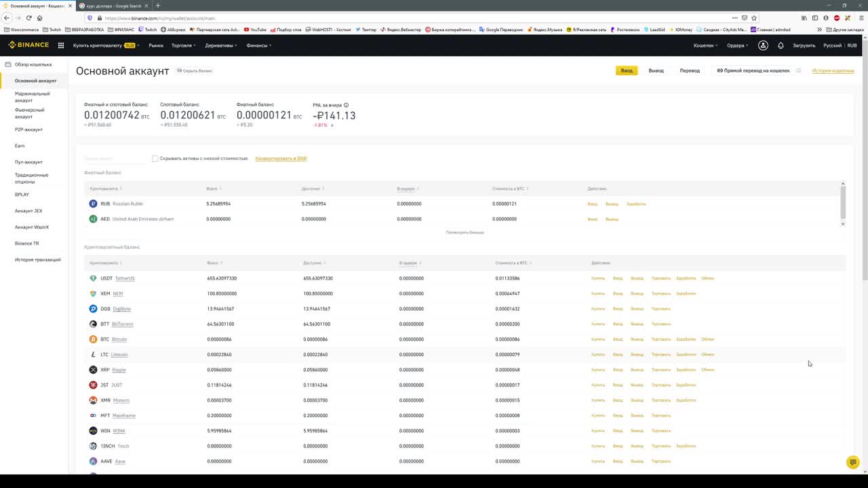
Task: Select P2P-аккаунт in sidebar
Action: (x=28, y=129)
